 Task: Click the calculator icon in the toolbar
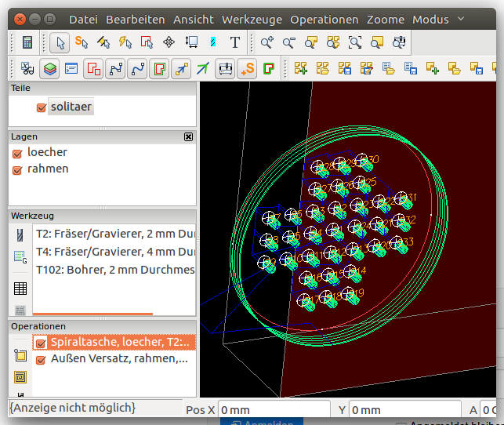[27, 42]
